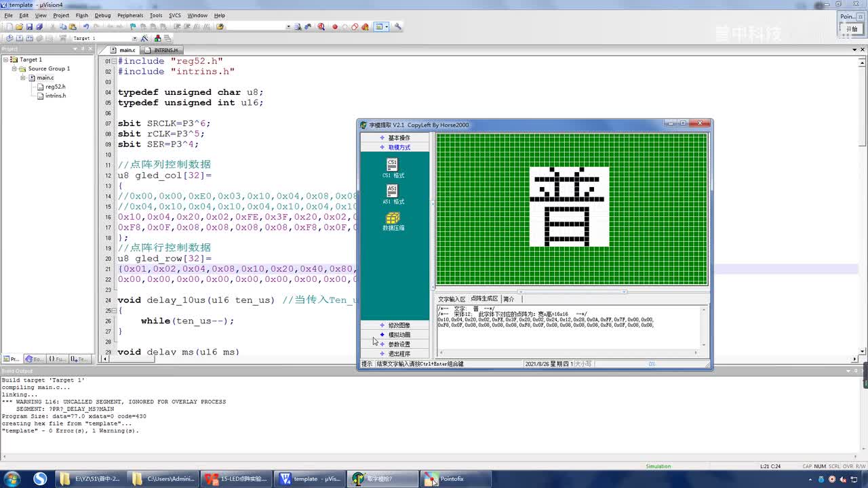Click the WARNING L16 line in Build Output
Screen dimensions: 868x488
113,402
